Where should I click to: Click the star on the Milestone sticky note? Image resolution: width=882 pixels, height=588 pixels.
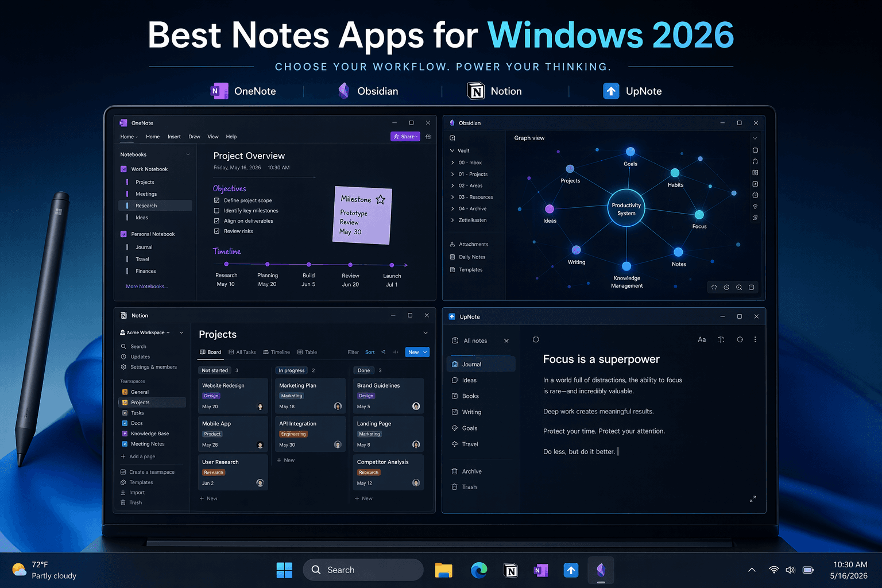tap(381, 199)
